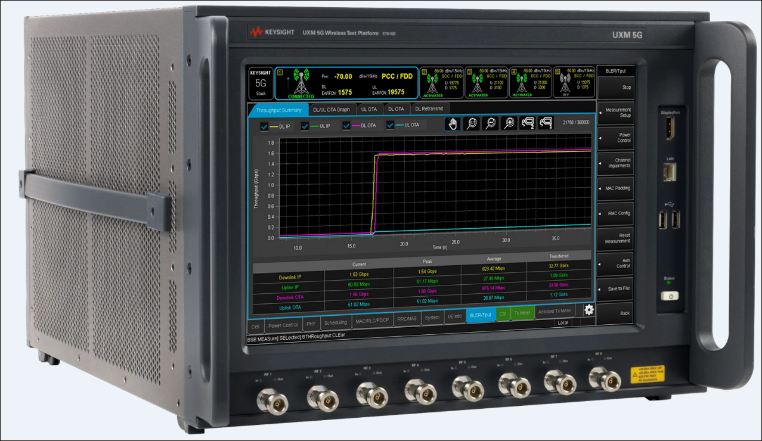Open the PHY tab in the bottom bar

click(311, 324)
